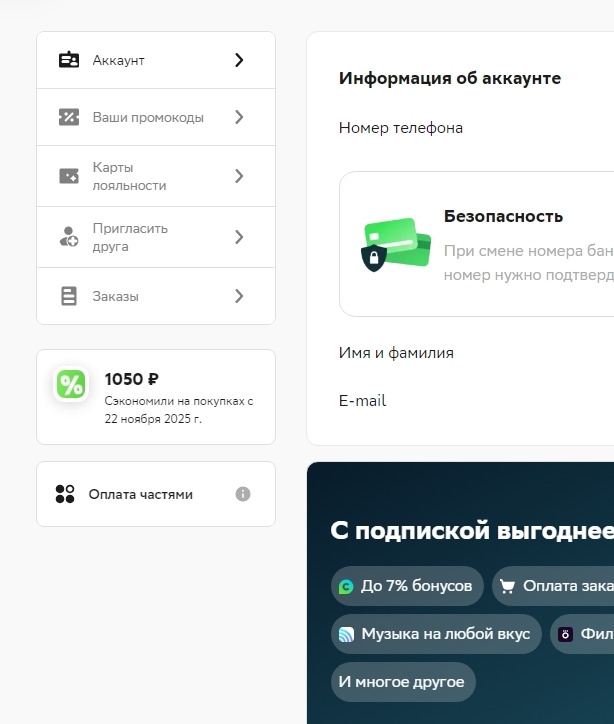Expand the Карты лояльности chevron

coord(239,176)
